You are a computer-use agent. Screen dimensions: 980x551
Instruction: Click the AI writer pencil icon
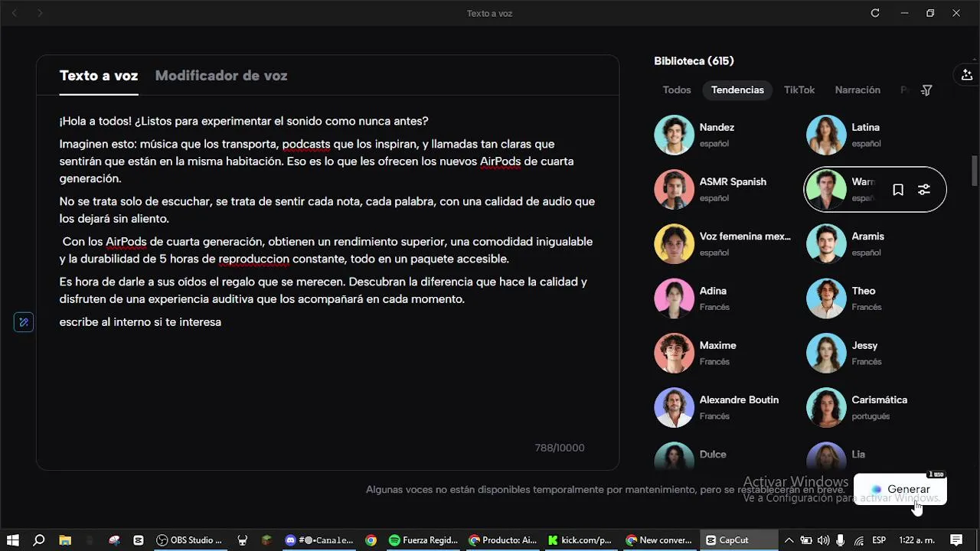point(24,322)
